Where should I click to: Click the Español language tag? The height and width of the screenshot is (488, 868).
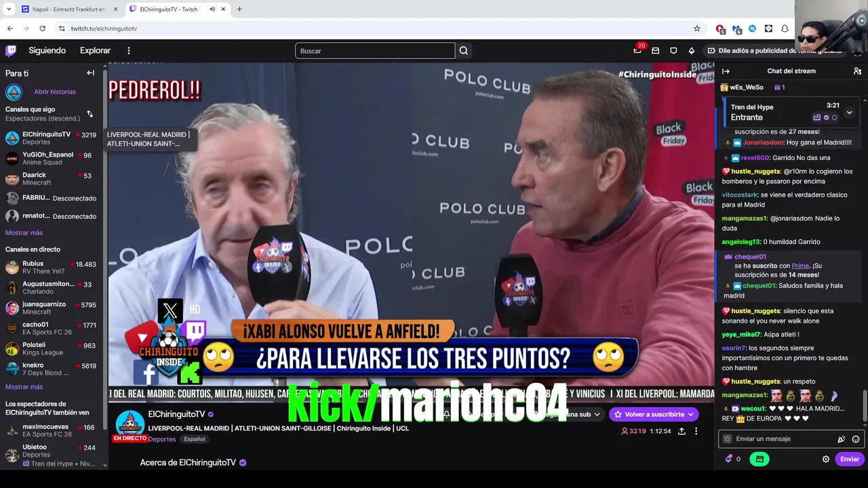coord(194,439)
